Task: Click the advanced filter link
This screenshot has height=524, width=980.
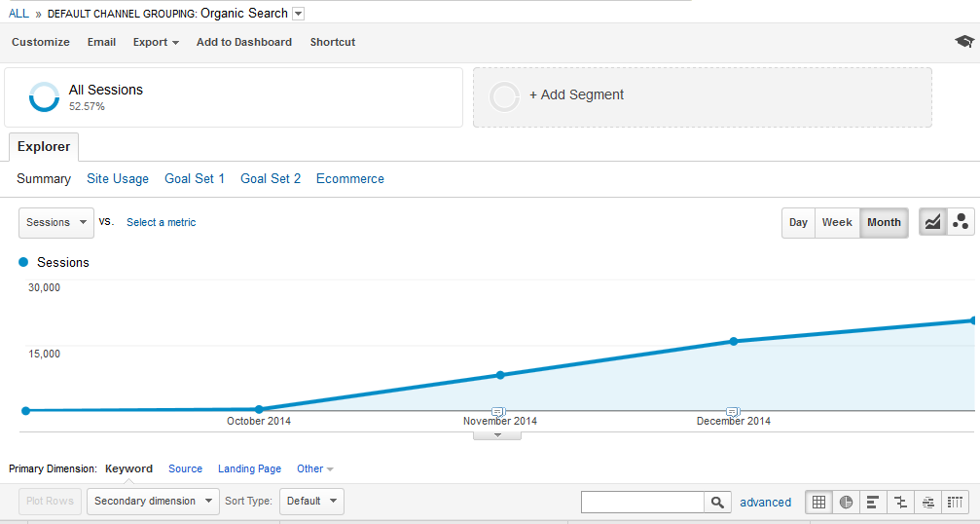Action: (765, 503)
